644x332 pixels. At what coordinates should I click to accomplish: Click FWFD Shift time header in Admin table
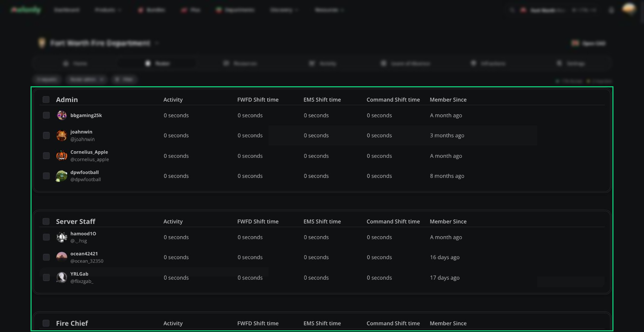click(258, 100)
